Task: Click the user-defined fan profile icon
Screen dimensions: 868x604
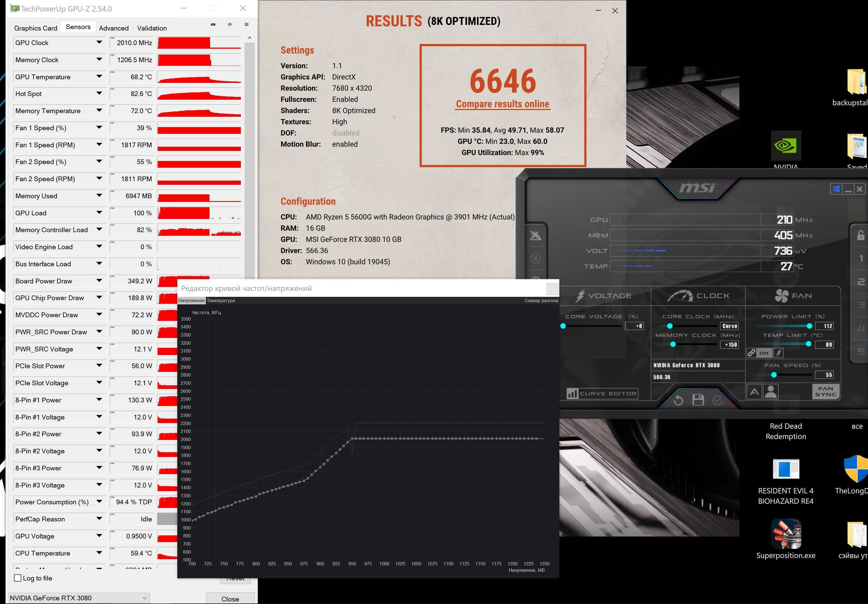Action: tap(771, 391)
